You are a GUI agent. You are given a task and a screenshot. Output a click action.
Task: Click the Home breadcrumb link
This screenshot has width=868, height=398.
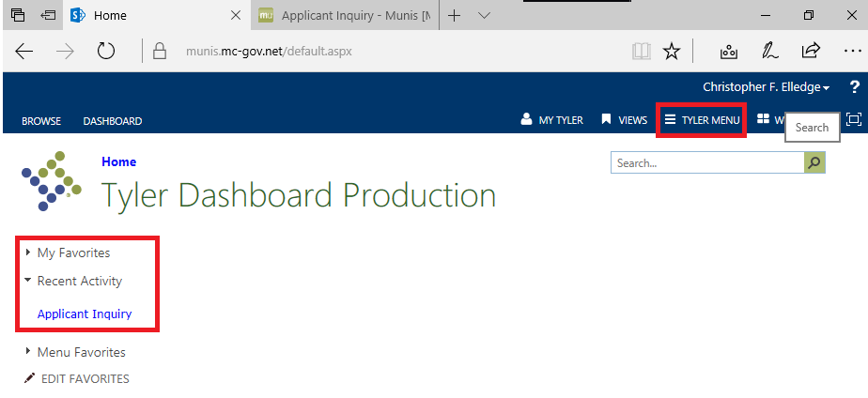(x=119, y=162)
